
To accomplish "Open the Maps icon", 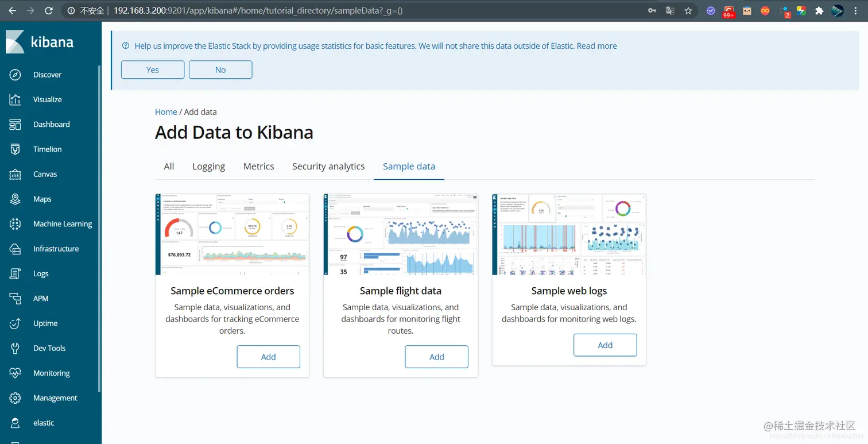I will tap(15, 199).
